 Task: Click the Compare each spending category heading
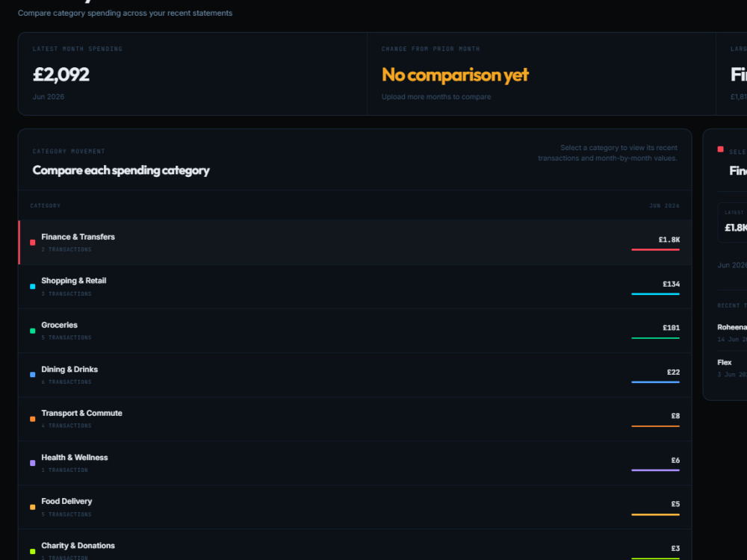[121, 170]
